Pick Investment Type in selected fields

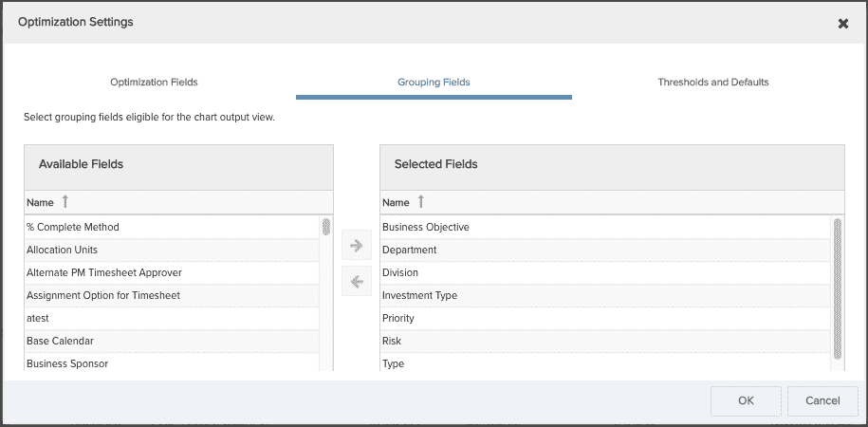pyautogui.click(x=605, y=295)
